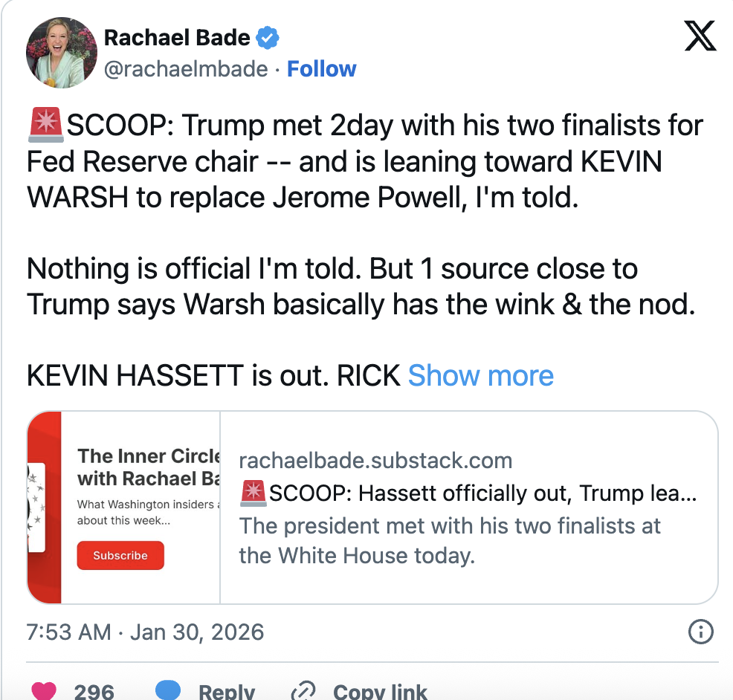
Task: Like the tweet with the heart icon
Action: 45,691
